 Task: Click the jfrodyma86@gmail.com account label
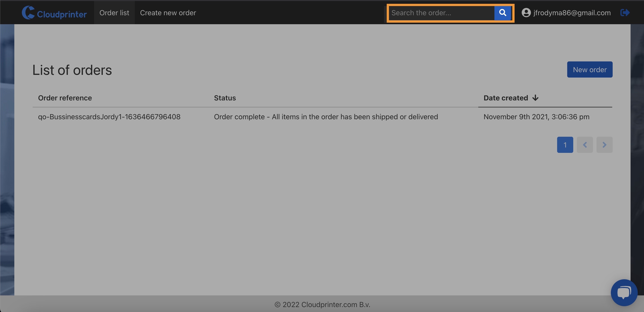[572, 13]
